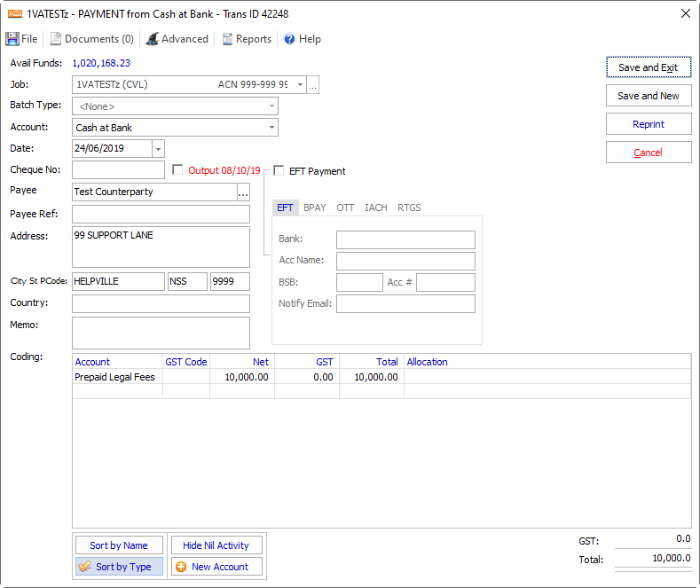
Task: Click the Sort by Type checkmark button
Action: pos(119,567)
